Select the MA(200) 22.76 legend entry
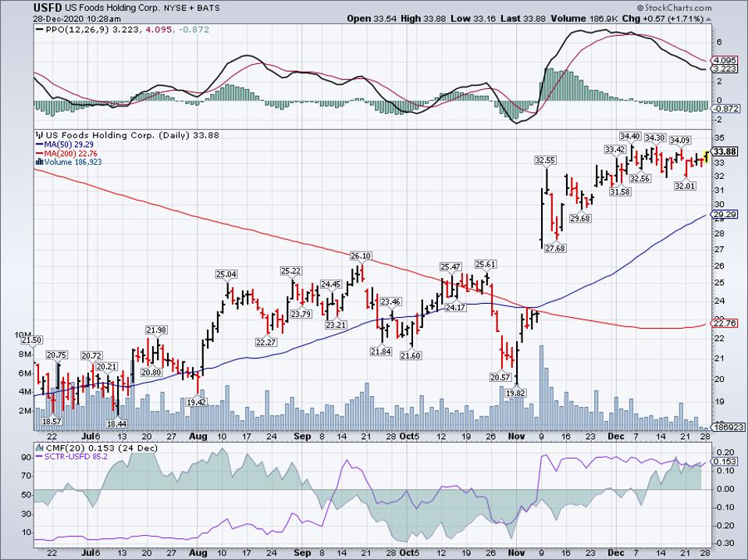This screenshot has width=748, height=560. [66, 153]
